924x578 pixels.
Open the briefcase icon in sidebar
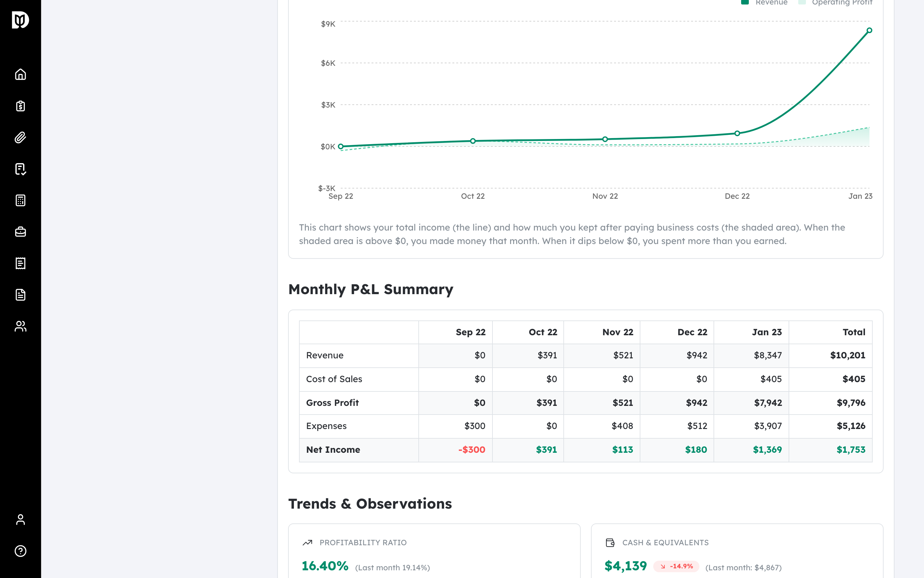point(20,232)
